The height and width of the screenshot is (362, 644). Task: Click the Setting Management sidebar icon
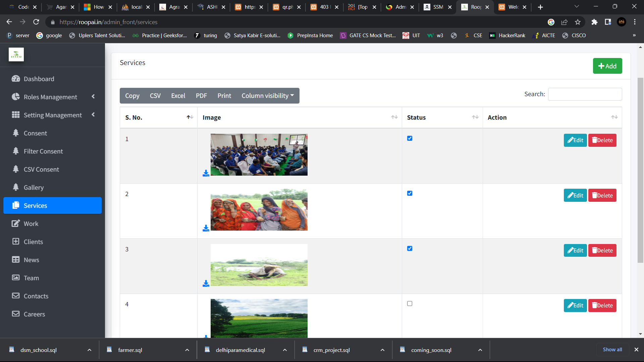coord(16,115)
